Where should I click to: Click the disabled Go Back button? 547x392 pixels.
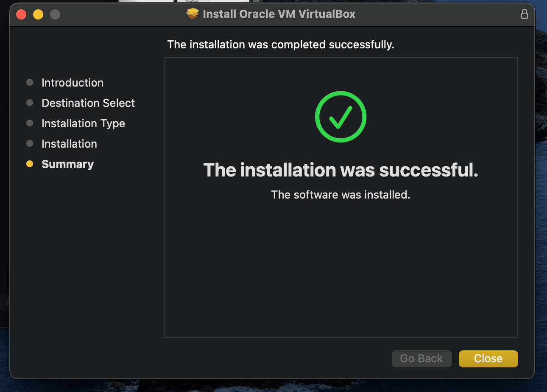point(421,358)
